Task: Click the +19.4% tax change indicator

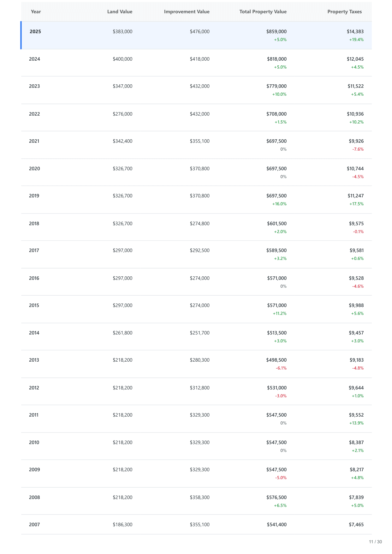Action: 356,40
